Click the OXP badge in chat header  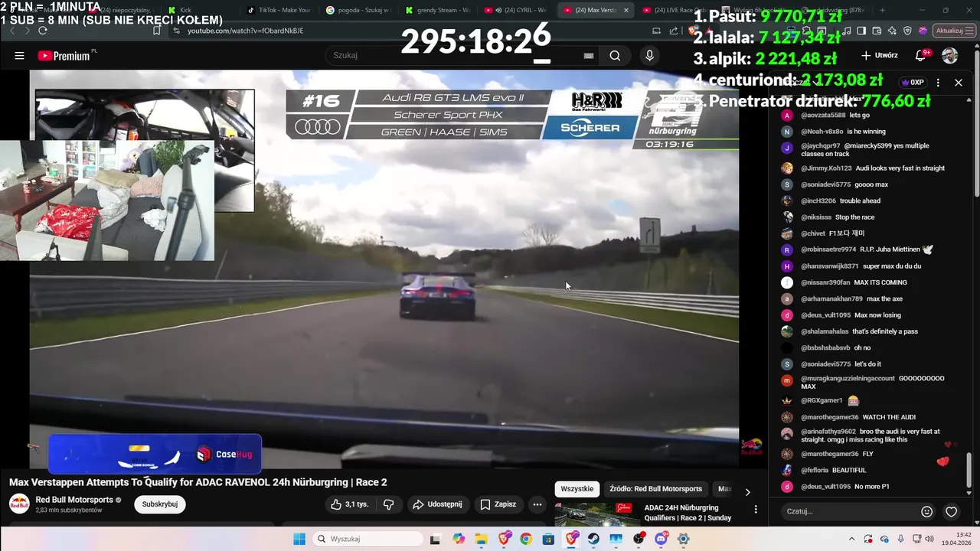pos(913,83)
